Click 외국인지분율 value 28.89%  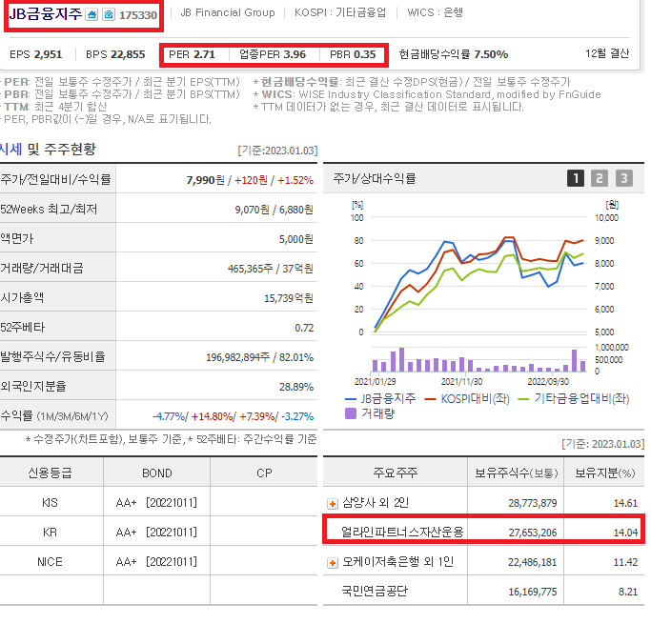[x=296, y=387]
